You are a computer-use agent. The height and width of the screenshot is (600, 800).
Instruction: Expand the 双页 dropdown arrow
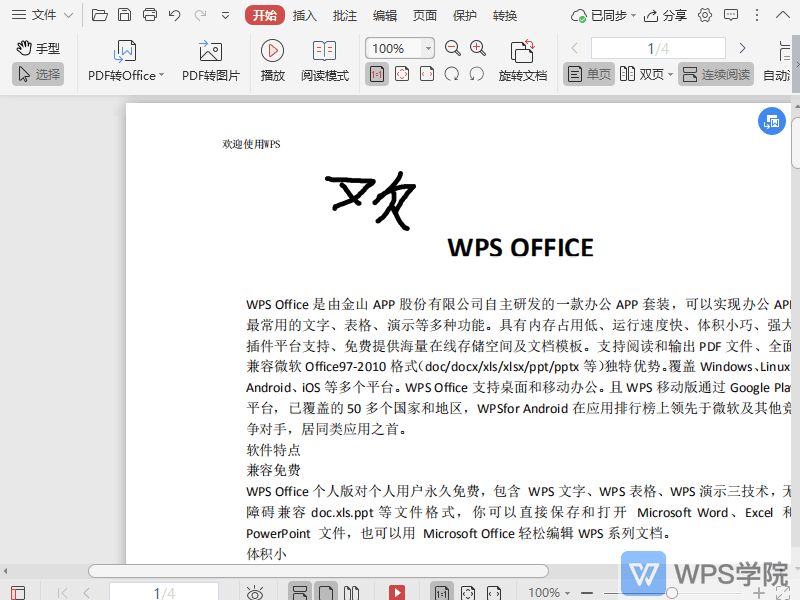(670, 74)
